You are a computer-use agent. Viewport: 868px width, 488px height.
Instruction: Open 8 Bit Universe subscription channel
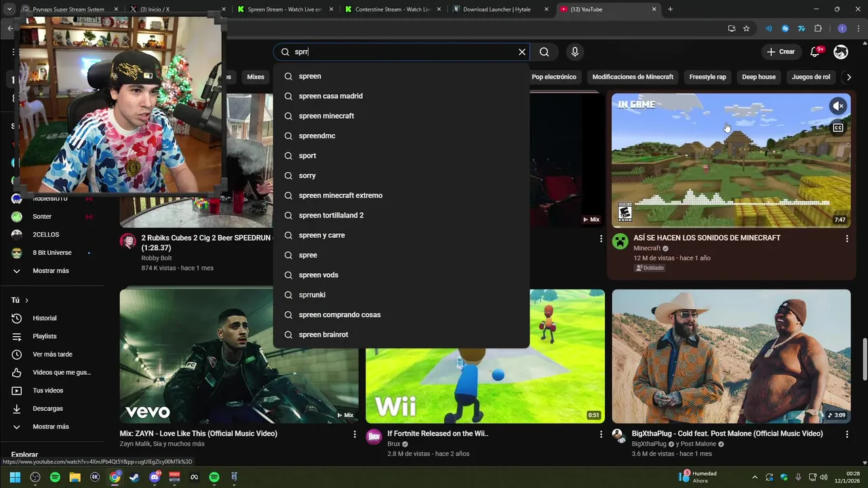click(51, 253)
